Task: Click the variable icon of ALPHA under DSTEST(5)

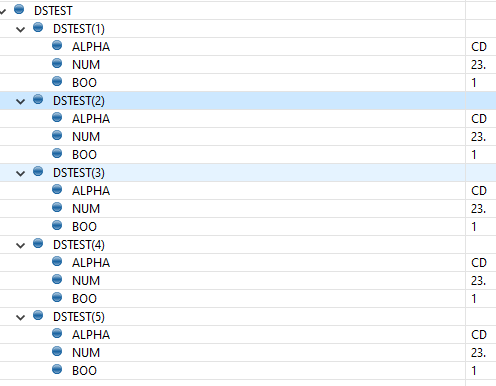Action: tap(57, 333)
